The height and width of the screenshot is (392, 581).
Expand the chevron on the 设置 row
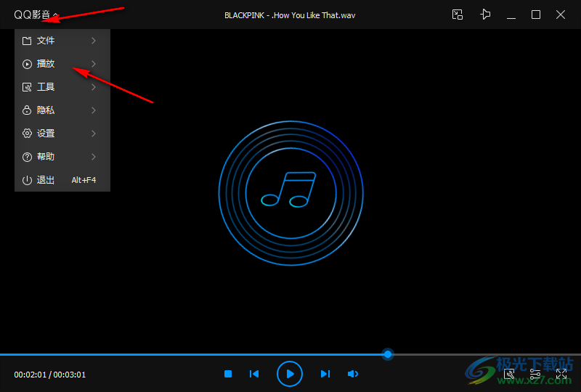click(94, 134)
